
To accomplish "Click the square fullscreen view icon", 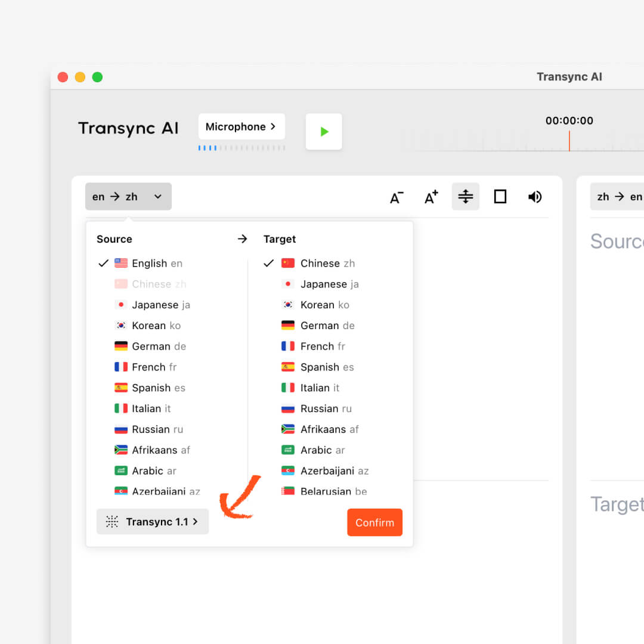I will 500,197.
